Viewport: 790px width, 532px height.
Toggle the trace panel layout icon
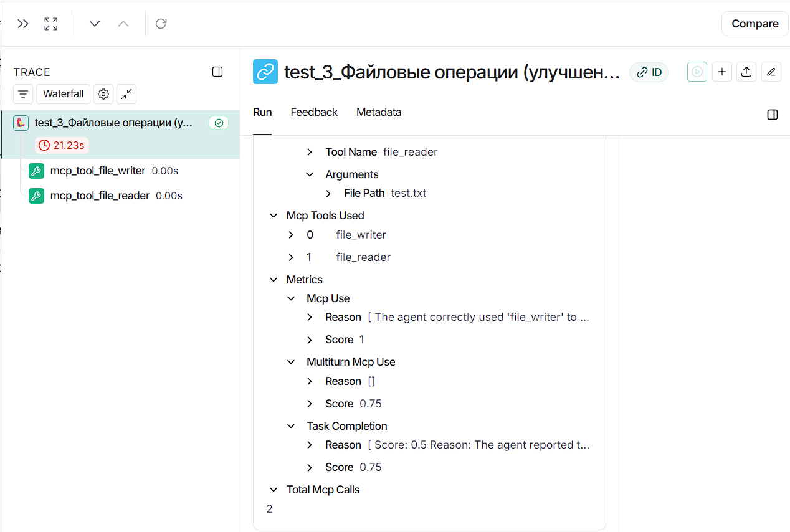[217, 72]
